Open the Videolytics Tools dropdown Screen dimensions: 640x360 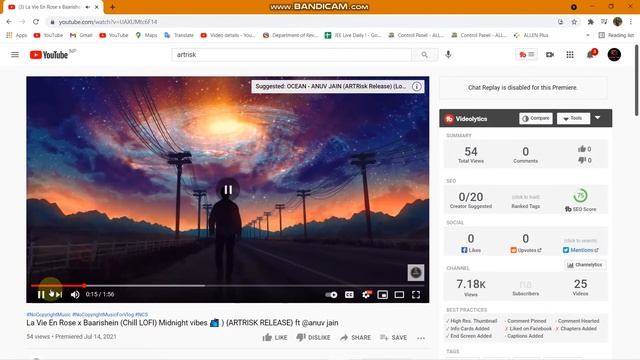click(573, 118)
